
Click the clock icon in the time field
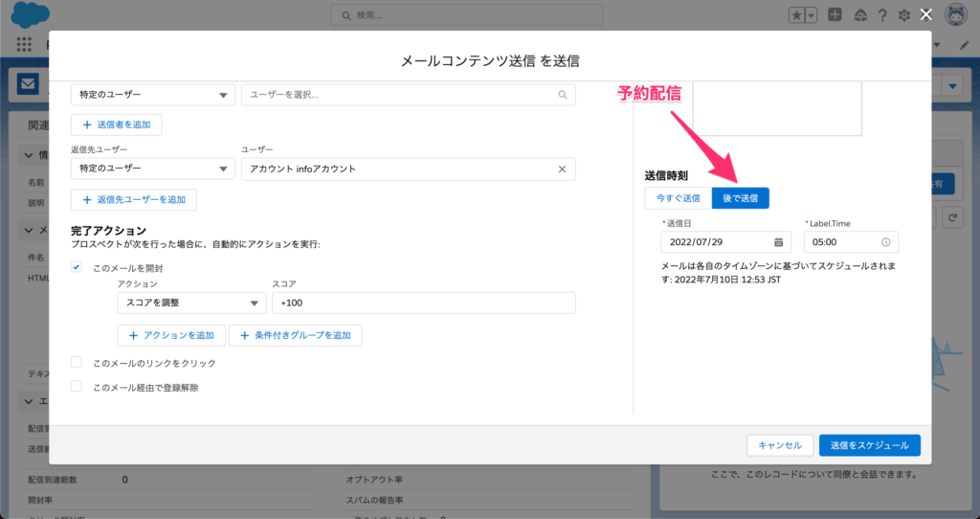886,242
